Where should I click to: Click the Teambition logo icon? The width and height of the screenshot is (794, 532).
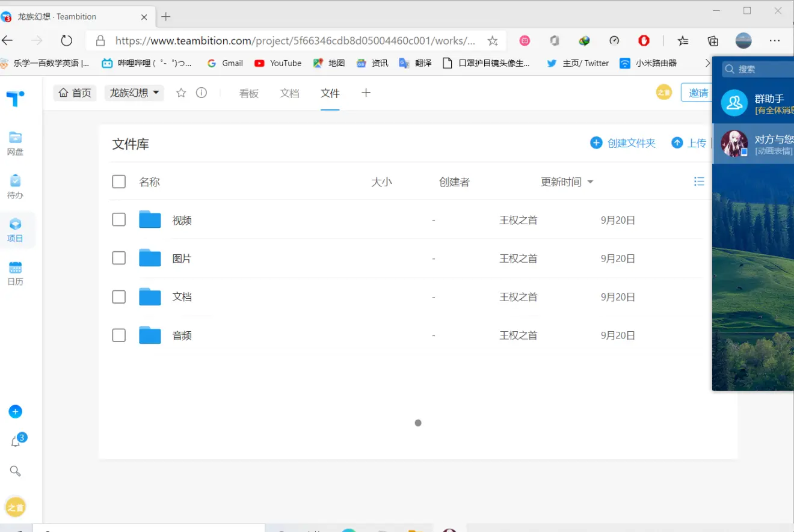pos(16,98)
